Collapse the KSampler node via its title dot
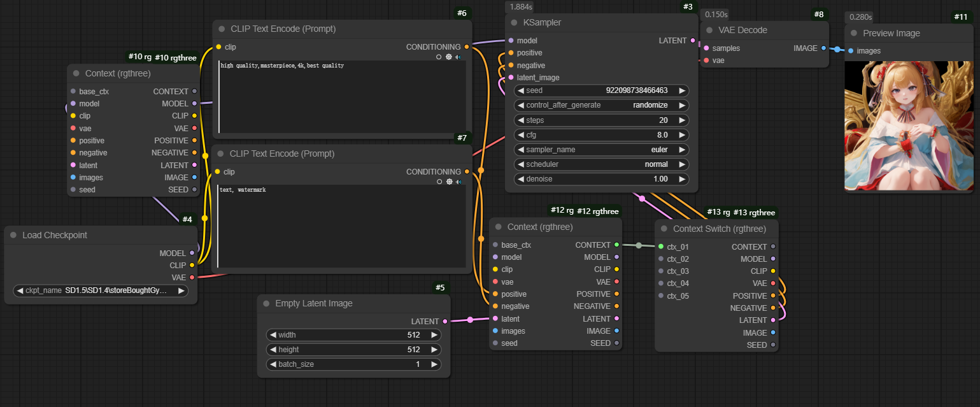Viewport: 980px width, 407px height. pyautogui.click(x=514, y=23)
